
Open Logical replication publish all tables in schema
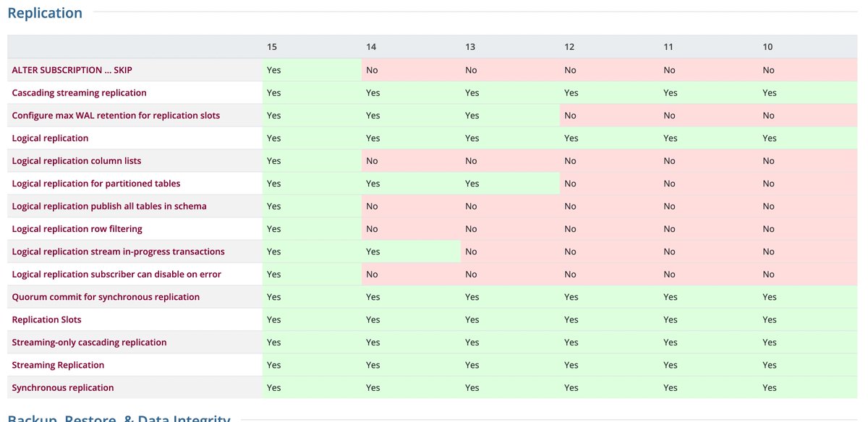109,206
